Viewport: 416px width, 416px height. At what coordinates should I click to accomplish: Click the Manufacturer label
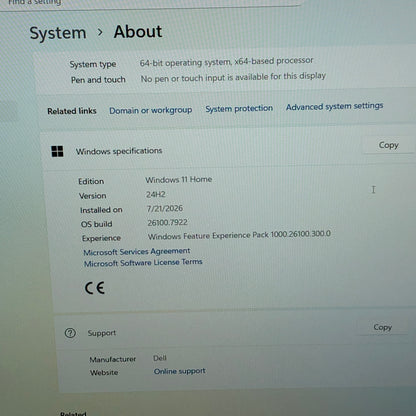pyautogui.click(x=113, y=359)
